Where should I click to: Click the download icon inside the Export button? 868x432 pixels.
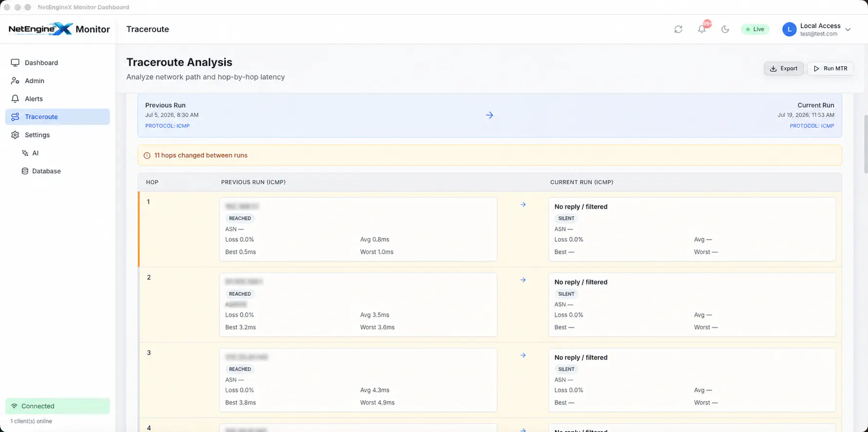(773, 68)
